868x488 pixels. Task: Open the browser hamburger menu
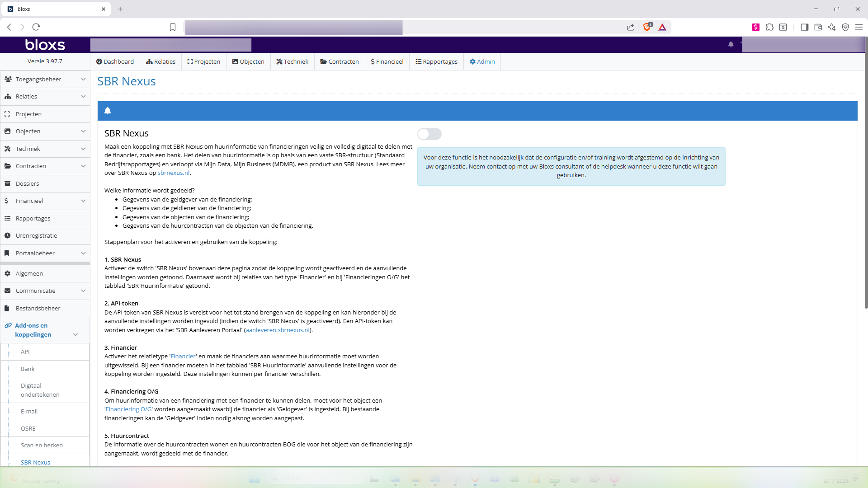(859, 27)
